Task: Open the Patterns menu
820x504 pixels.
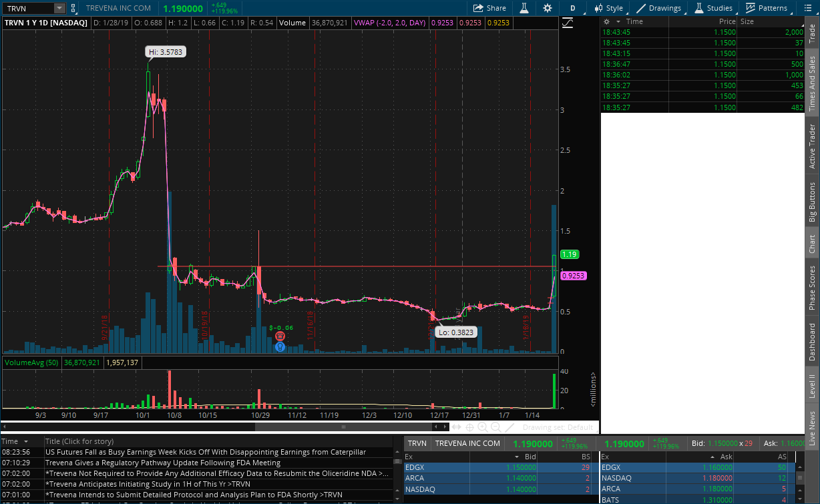Action: [767, 8]
